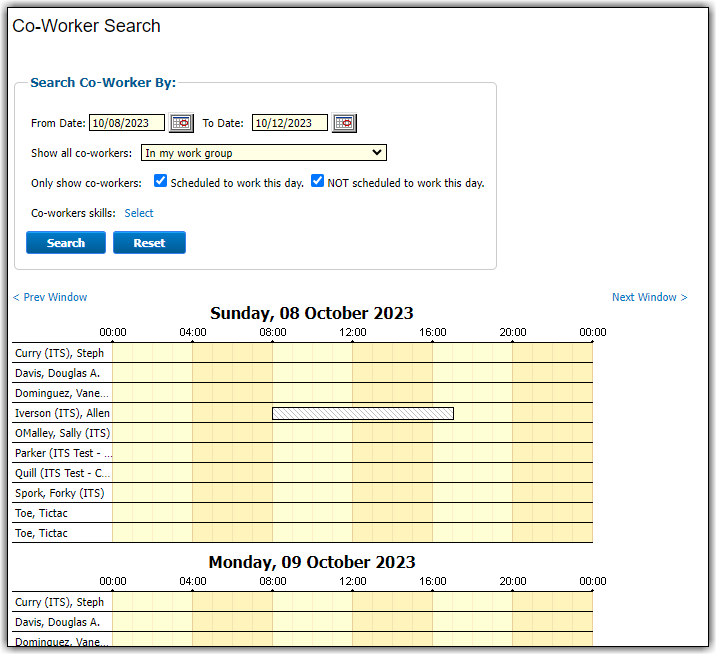The height and width of the screenshot is (655, 717).
Task: Click 'Davis, Douglas A.' in Sunday schedule
Action: (57, 373)
